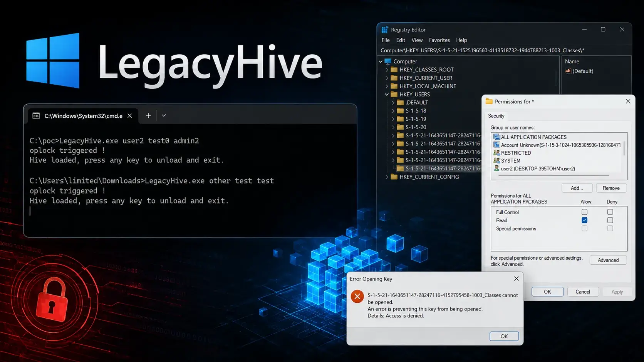Click the (Default) string value icon
The width and height of the screenshot is (644, 362).
click(x=568, y=71)
